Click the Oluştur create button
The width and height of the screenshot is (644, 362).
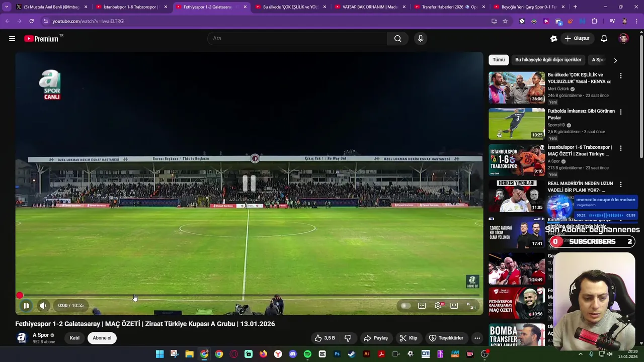pos(577,39)
